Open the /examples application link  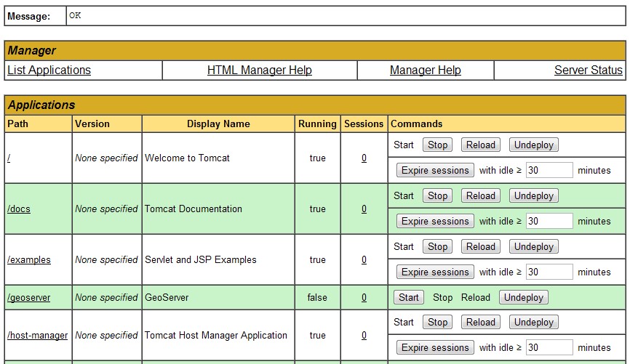click(29, 260)
